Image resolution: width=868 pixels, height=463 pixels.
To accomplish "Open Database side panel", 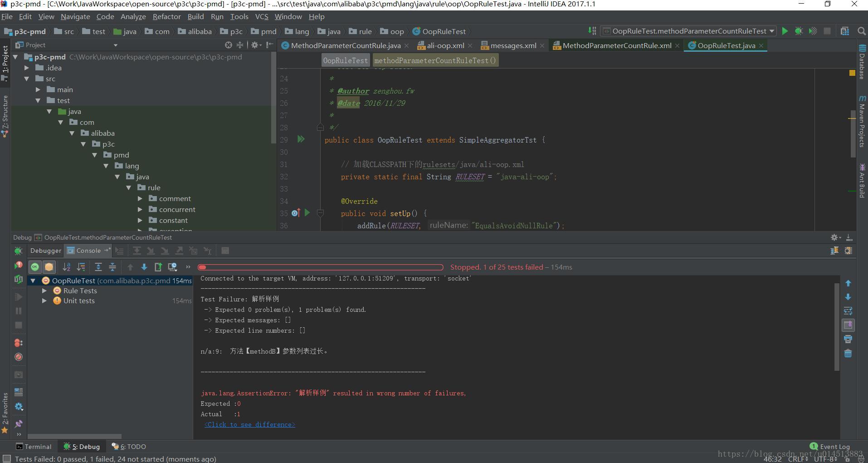I will coord(862,63).
